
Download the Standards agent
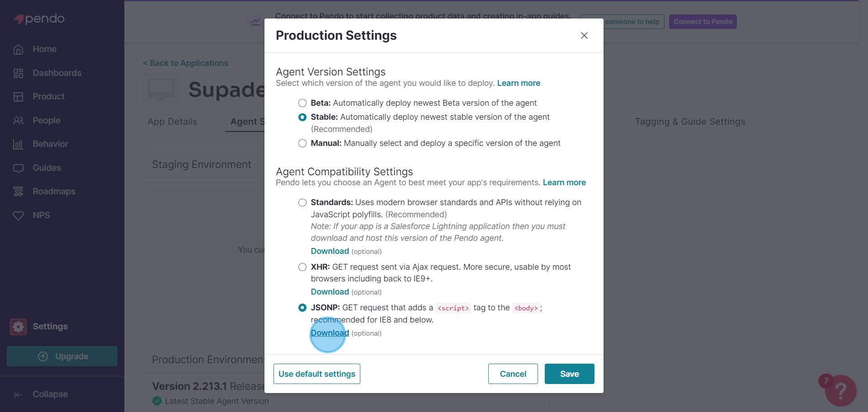click(x=330, y=251)
